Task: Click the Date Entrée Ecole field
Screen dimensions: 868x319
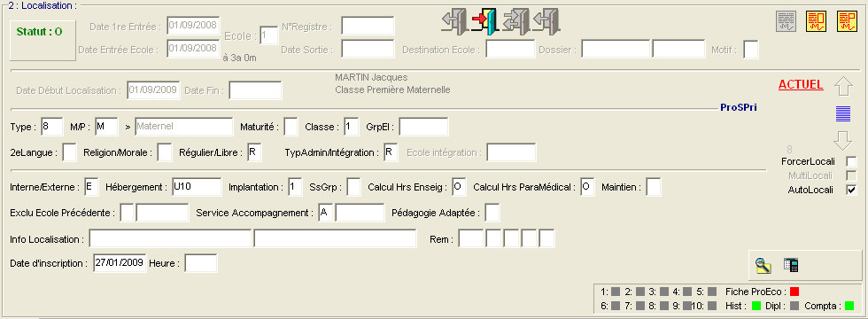Action: [194, 49]
